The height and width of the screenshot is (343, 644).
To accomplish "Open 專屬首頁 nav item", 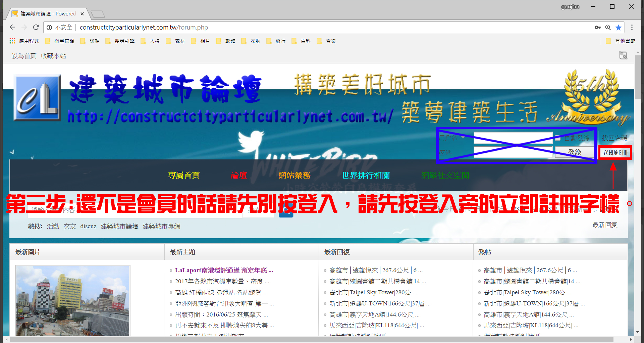I will (x=184, y=175).
